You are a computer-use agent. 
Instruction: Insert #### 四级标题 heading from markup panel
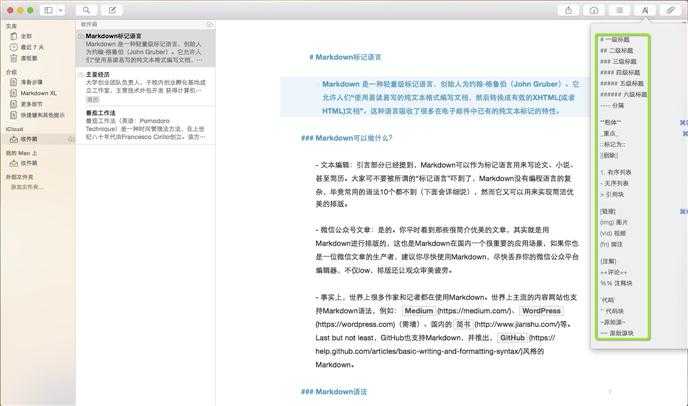click(x=620, y=72)
